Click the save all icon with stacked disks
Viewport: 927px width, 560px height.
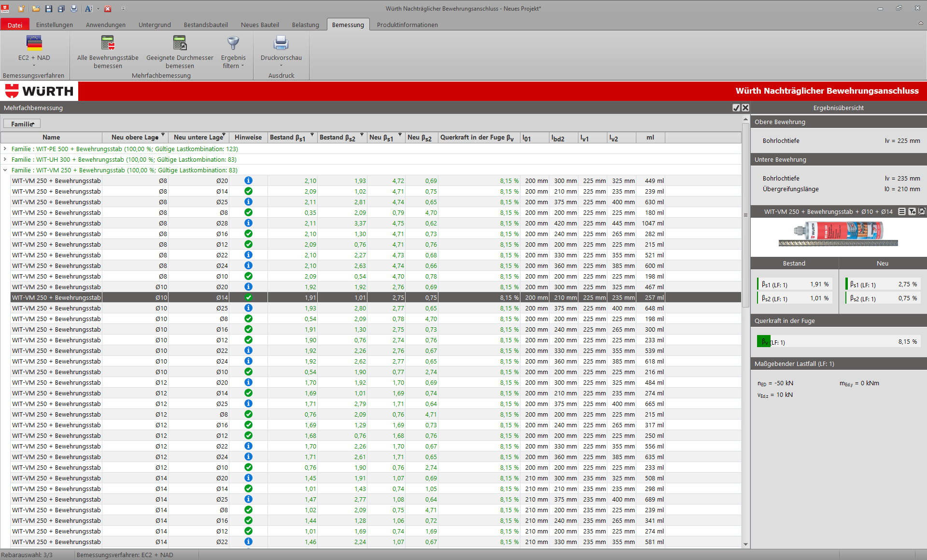pos(61,9)
